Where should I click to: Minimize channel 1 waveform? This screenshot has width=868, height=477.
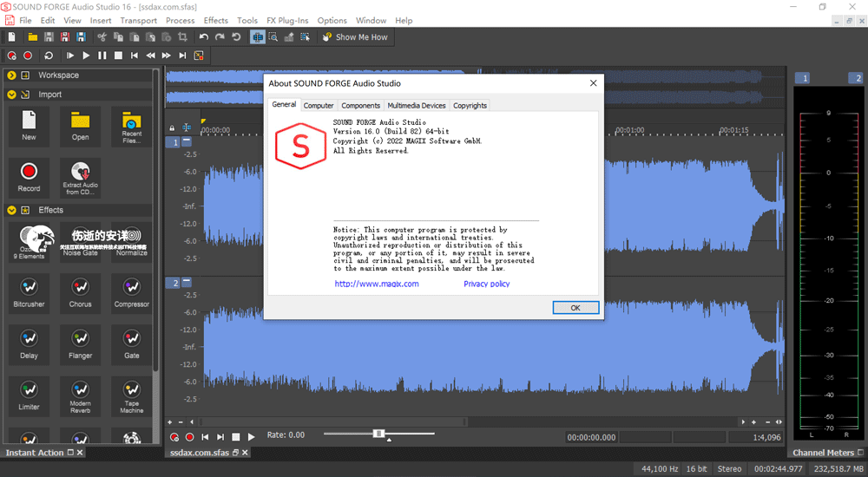click(187, 141)
